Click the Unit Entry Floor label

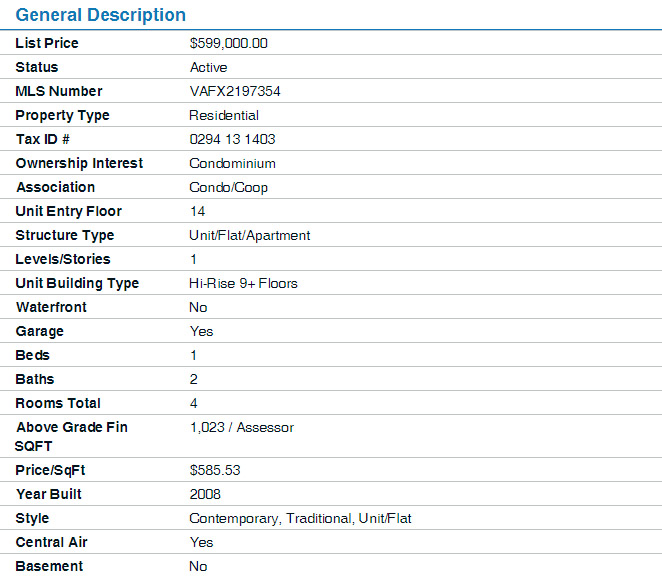pos(68,211)
